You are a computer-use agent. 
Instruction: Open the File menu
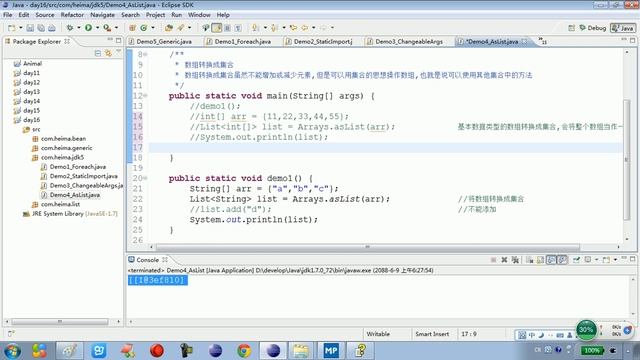(x=7, y=15)
